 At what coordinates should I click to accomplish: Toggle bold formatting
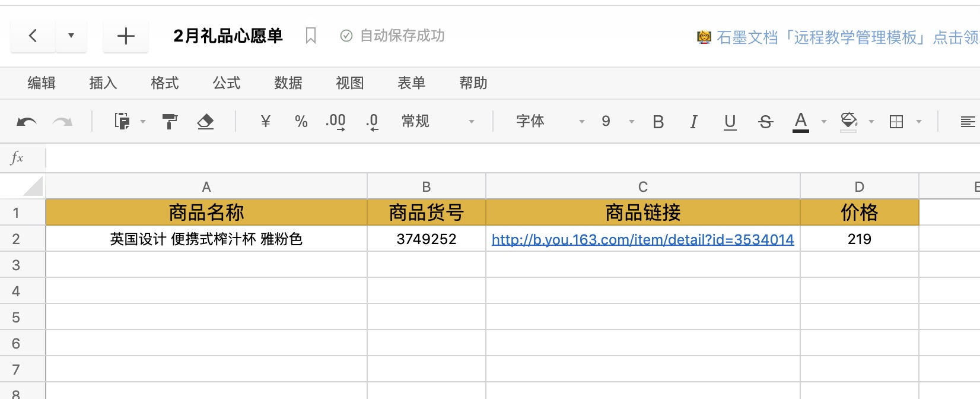pos(658,122)
